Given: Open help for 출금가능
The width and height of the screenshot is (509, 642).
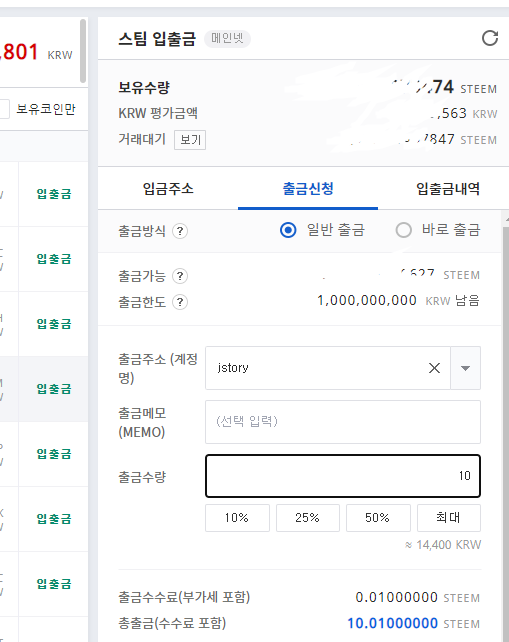Looking at the screenshot, I should point(180,276).
